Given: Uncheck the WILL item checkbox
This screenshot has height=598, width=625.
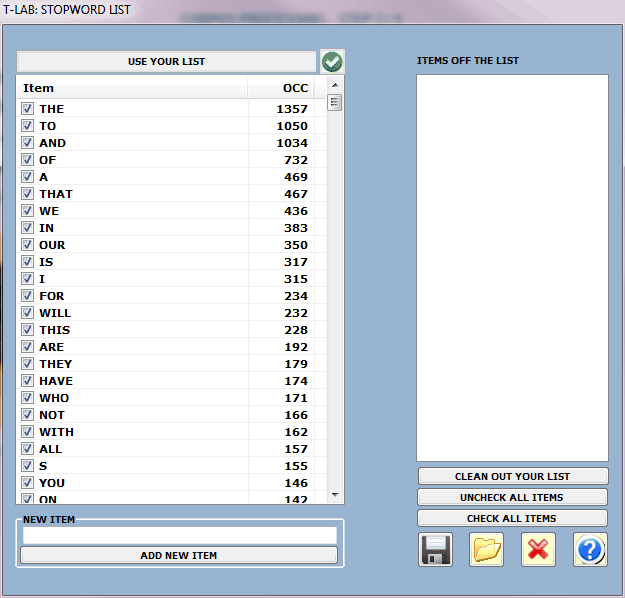Looking at the screenshot, I should pos(28,313).
